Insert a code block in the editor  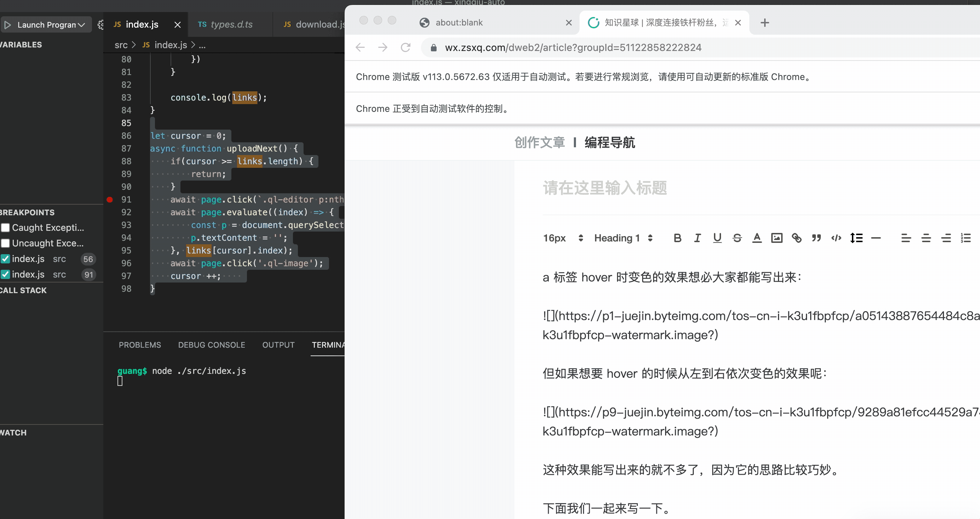click(836, 238)
